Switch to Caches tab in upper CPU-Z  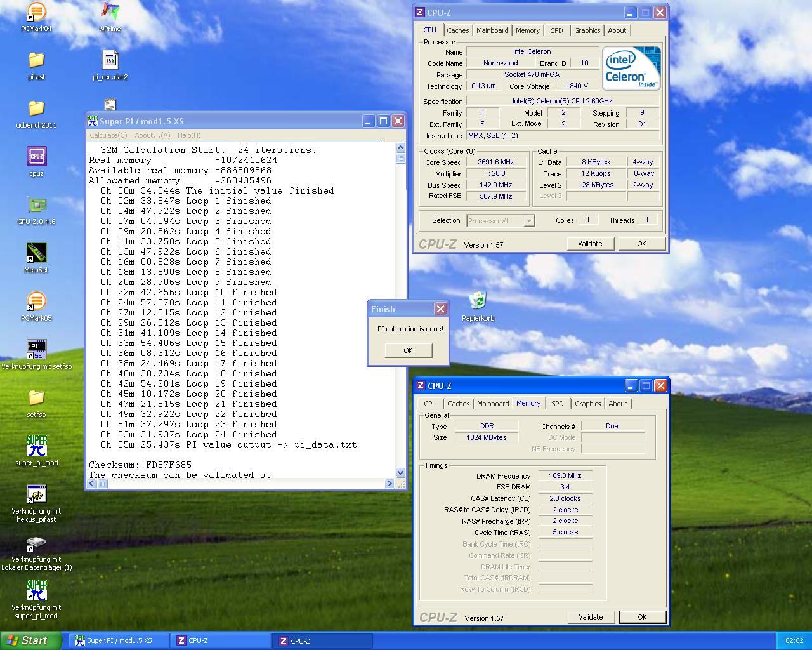(457, 30)
